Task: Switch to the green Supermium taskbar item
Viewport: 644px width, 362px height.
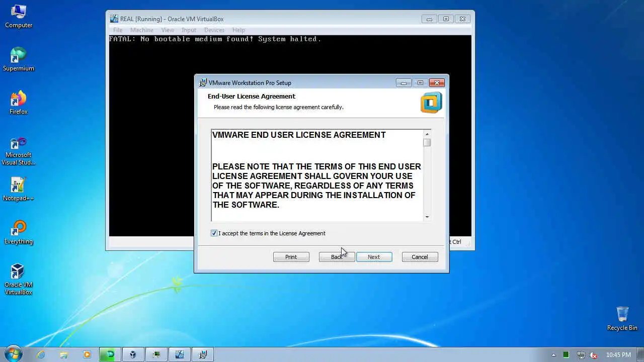Action: [110, 354]
